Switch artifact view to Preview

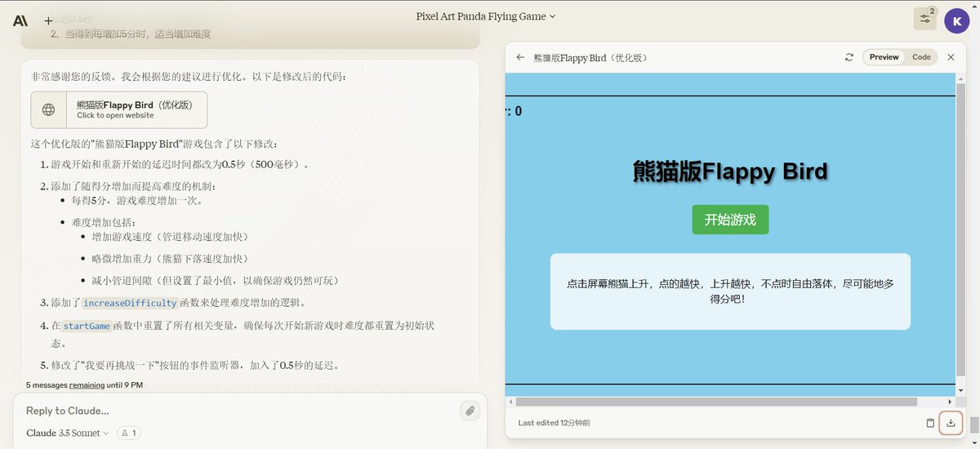(884, 57)
